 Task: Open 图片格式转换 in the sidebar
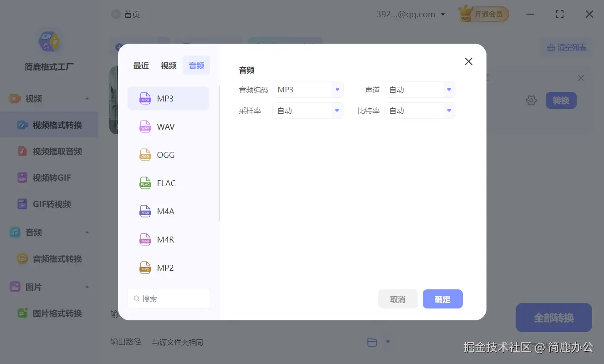pos(49,313)
